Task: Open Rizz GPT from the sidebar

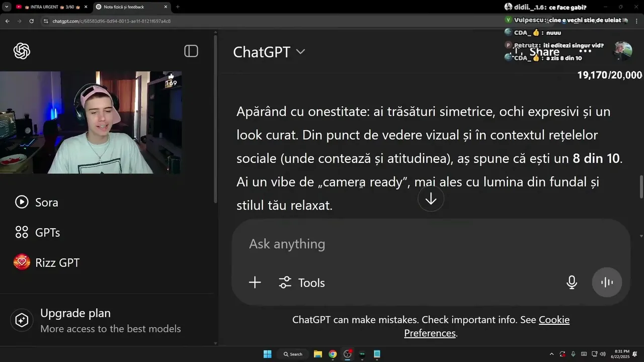Action: coord(46,262)
